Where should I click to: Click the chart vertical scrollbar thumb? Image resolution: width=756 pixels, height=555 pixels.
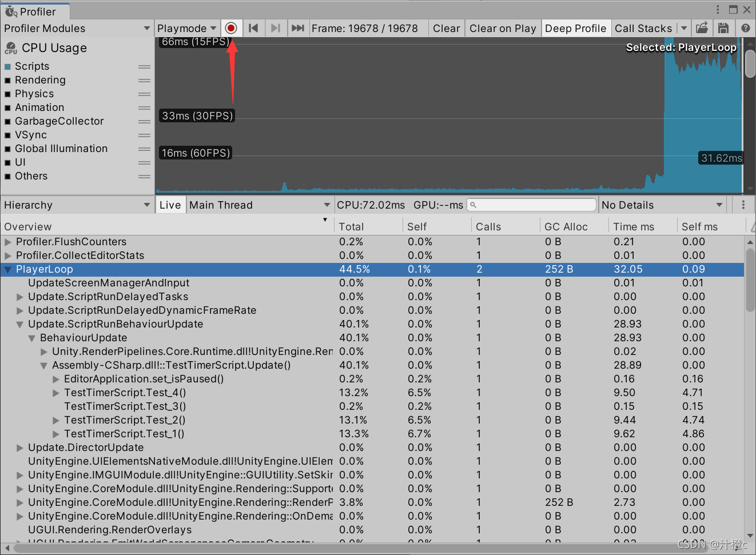[750, 63]
